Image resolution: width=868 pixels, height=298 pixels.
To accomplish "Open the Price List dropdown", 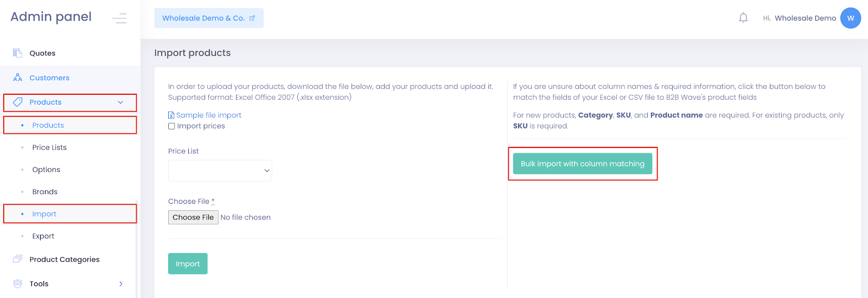I will click(x=220, y=170).
